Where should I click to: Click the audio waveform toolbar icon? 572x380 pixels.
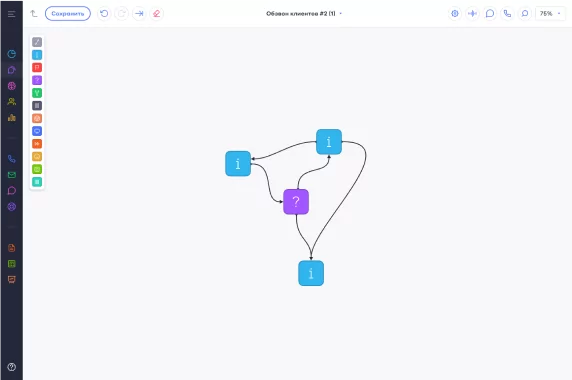pos(472,13)
